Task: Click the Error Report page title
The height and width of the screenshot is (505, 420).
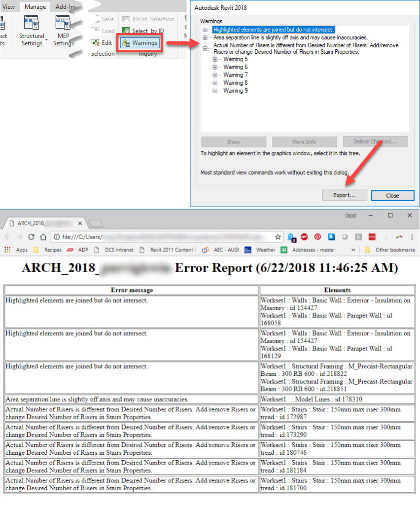Action: [210, 268]
